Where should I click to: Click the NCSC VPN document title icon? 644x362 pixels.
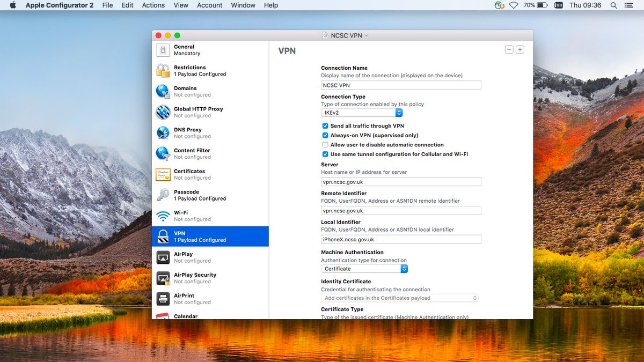[x=325, y=35]
